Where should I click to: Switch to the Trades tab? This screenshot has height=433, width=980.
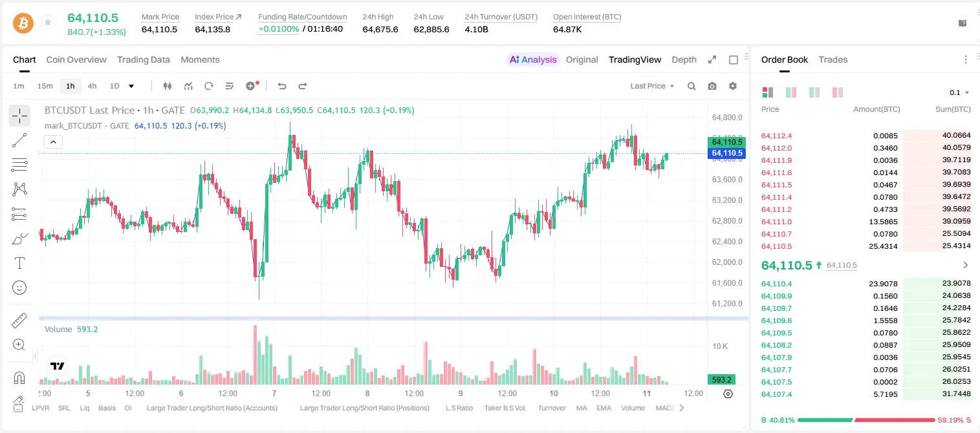(833, 59)
